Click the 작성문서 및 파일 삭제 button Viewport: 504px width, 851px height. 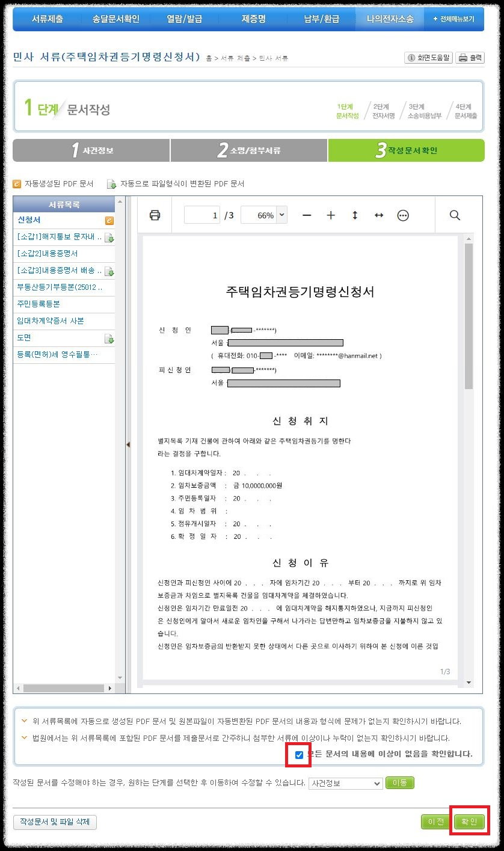click(55, 822)
